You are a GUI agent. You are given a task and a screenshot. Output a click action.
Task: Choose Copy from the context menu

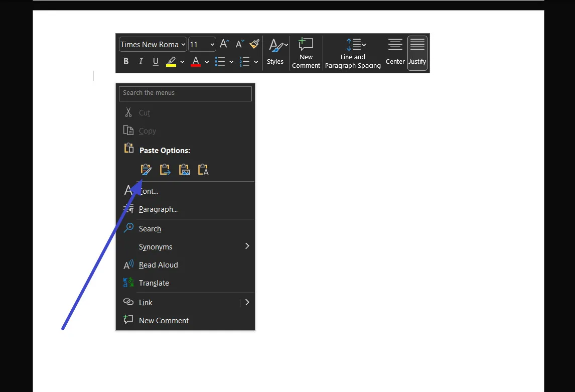185,130
